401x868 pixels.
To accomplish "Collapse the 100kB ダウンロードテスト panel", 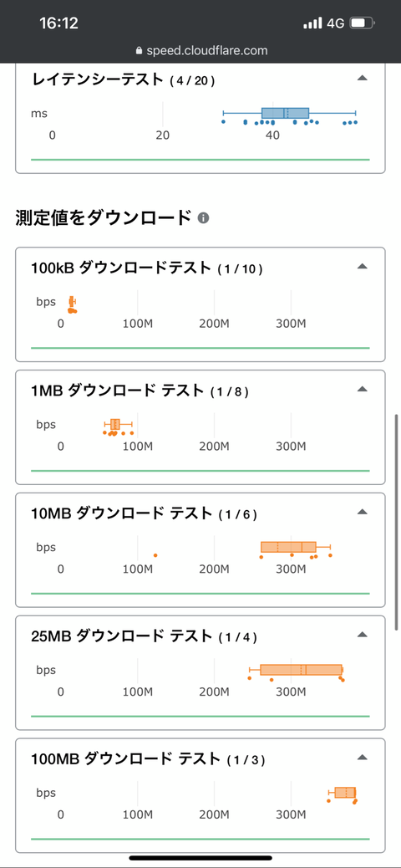I will click(x=363, y=266).
